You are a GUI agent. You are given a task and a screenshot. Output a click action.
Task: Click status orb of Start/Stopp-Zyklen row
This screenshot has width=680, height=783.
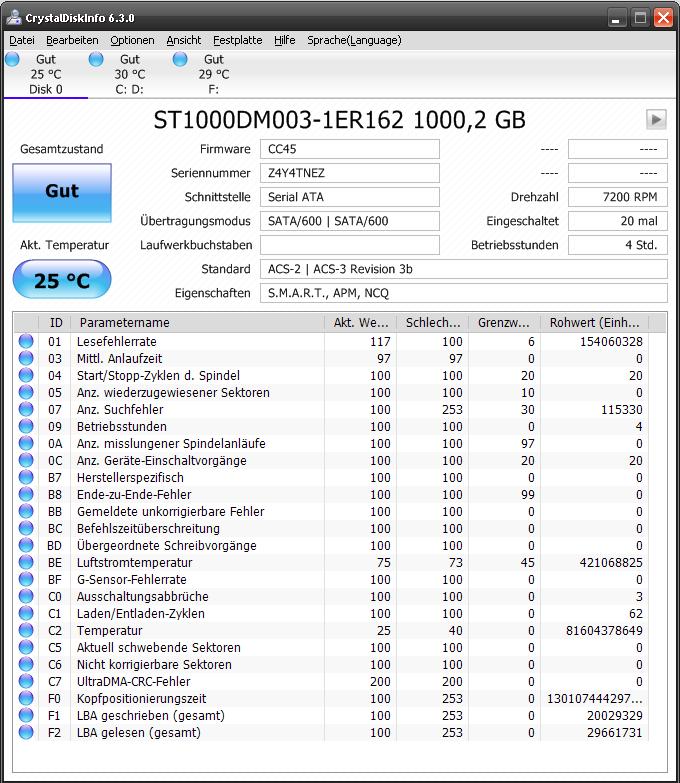[x=26, y=376]
